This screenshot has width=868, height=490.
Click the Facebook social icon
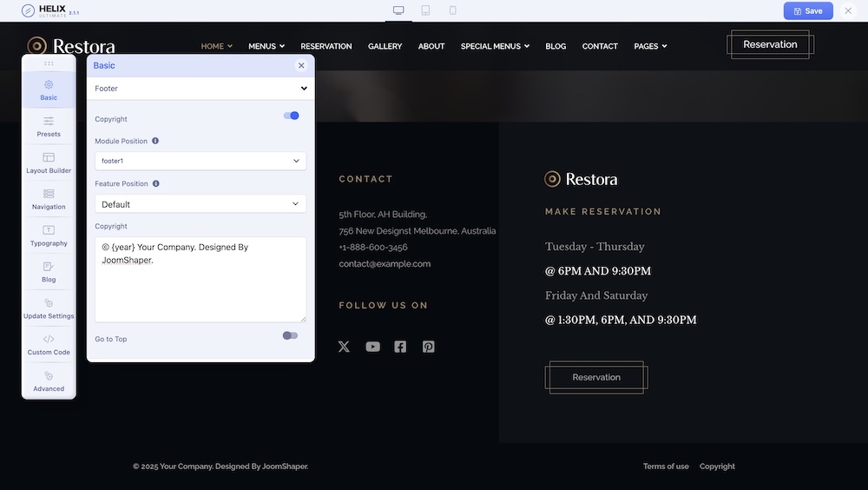[x=400, y=347]
